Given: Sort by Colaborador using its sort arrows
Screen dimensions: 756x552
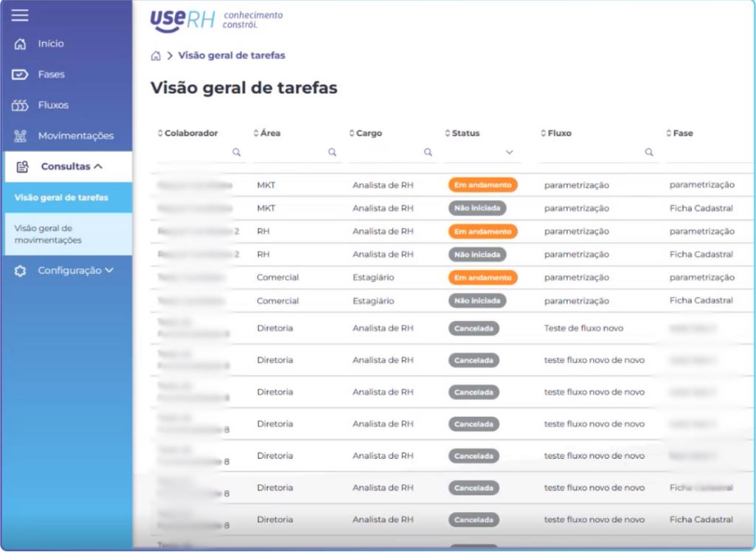Looking at the screenshot, I should (160, 133).
